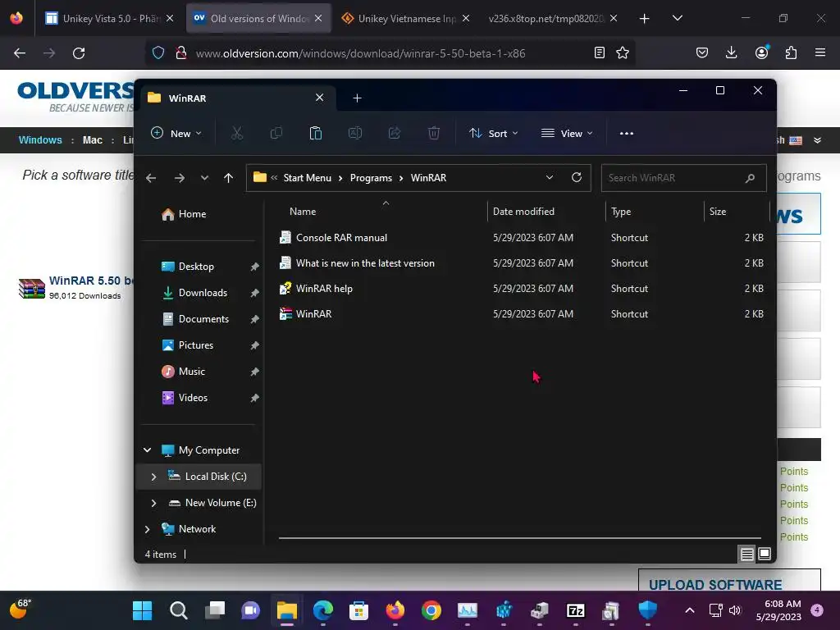The image size is (840, 630).
Task: Toggle Firefox reader view icon
Action: 600,52
